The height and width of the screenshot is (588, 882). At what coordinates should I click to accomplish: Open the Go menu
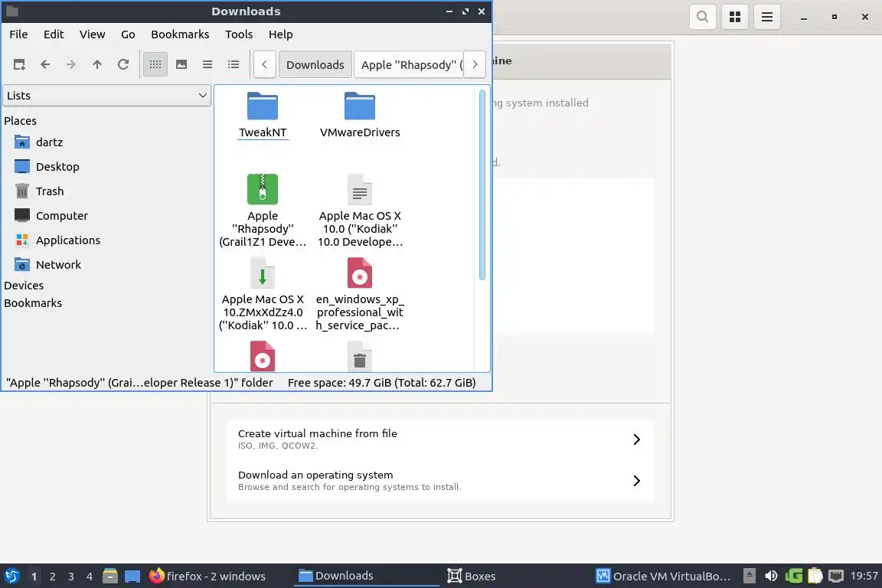128,34
